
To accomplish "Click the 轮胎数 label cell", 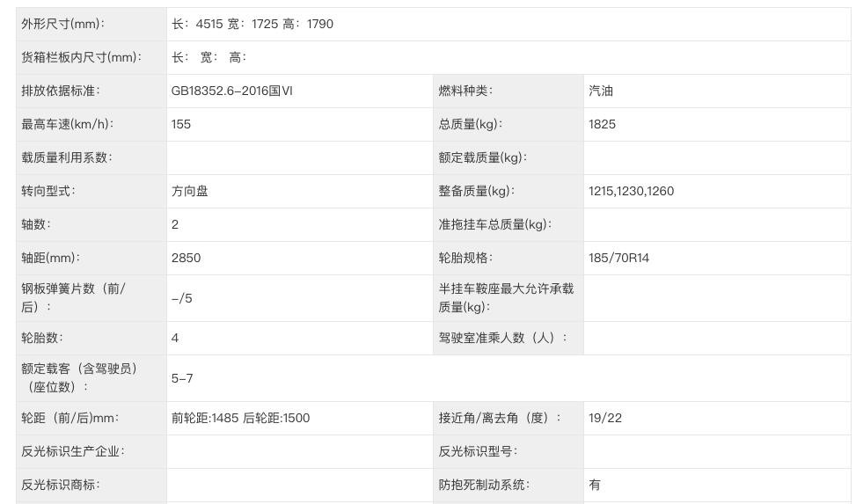I will pyautogui.click(x=42, y=338).
